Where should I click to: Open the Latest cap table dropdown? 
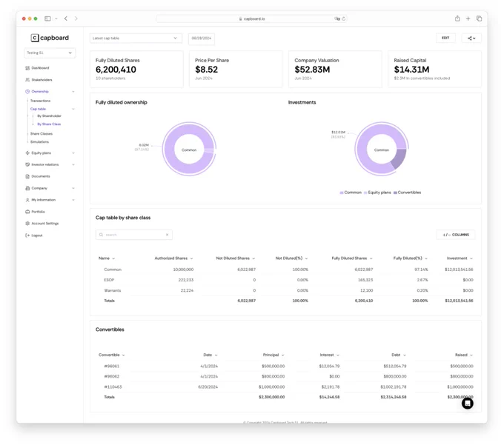click(x=136, y=39)
